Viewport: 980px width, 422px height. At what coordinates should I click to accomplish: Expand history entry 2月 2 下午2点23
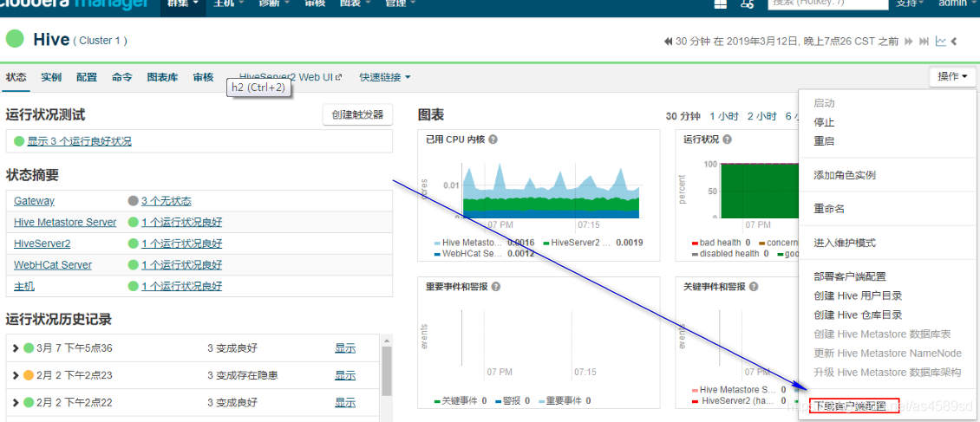[16, 375]
